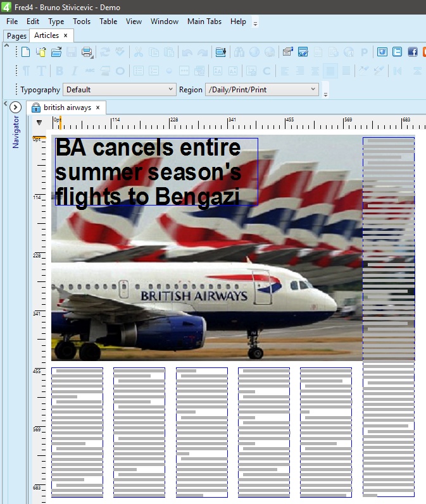This screenshot has height=504, width=426.
Task: Click the paragraph pilcrow icon
Action: pos(26,71)
